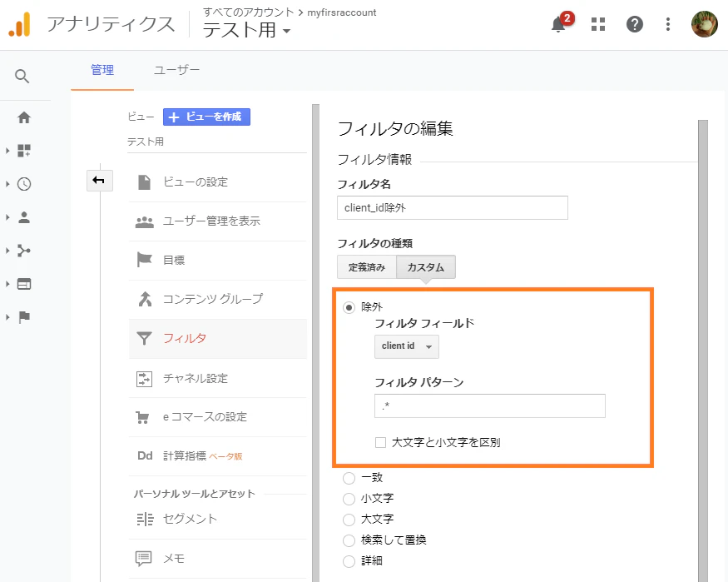
Task: Click the profile avatar image
Action: [x=704, y=24]
